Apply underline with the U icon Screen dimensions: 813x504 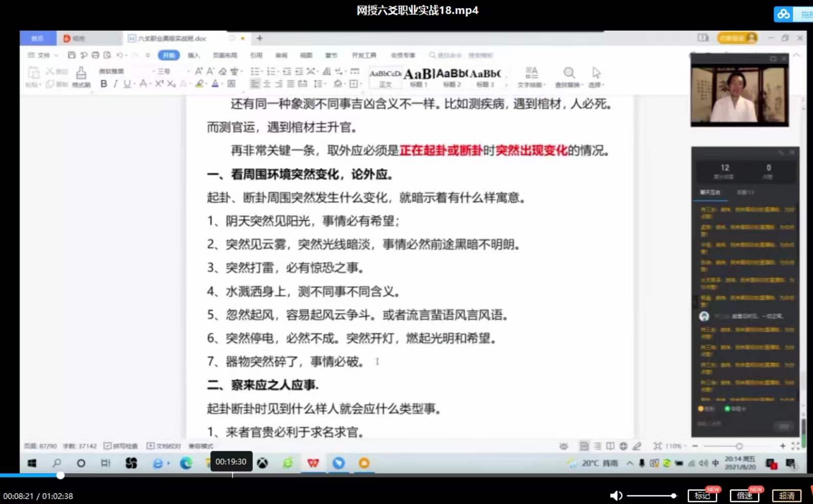tap(126, 84)
